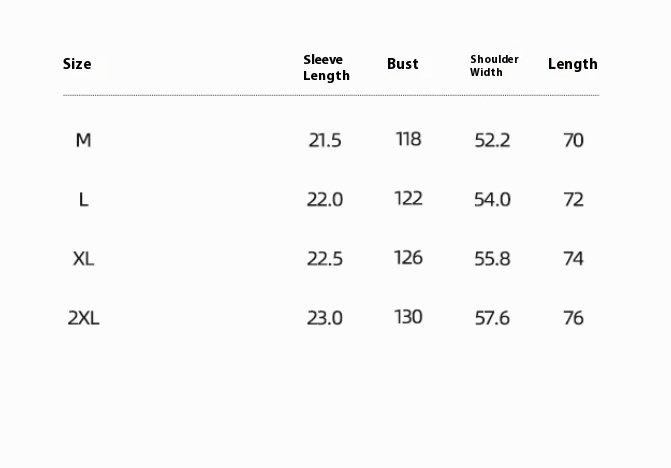Screen dimensions: 671x468
Task: Click length value 70
Action: (x=573, y=140)
